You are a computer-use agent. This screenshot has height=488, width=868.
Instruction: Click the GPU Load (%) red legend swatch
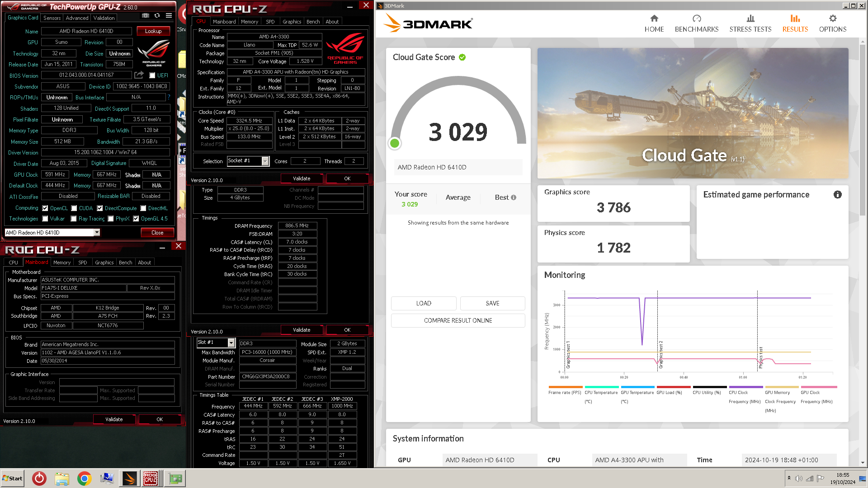pos(674,387)
